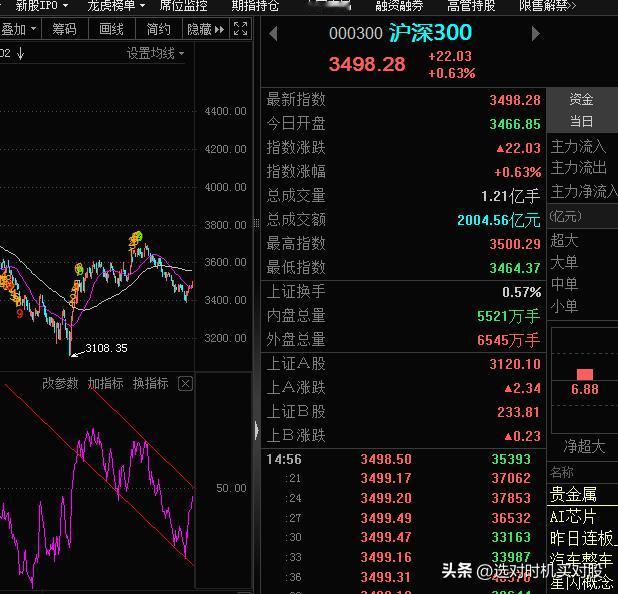Click the 换指标 switch indicator link
The height and width of the screenshot is (594, 618).
151,383
